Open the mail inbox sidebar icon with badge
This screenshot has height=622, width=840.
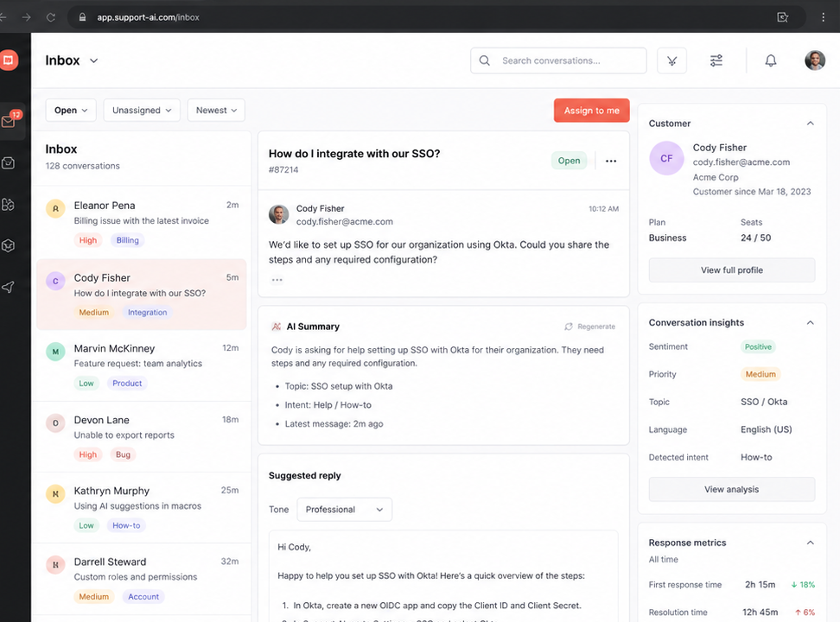(x=10, y=121)
